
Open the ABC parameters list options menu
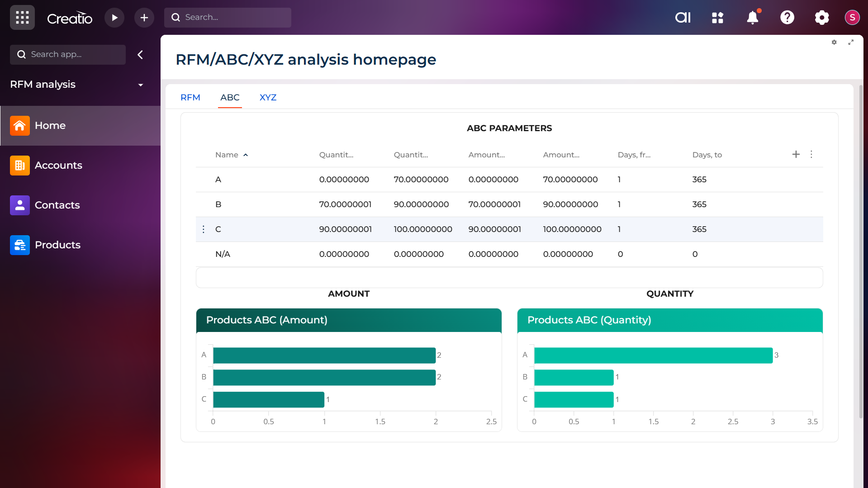click(x=811, y=154)
